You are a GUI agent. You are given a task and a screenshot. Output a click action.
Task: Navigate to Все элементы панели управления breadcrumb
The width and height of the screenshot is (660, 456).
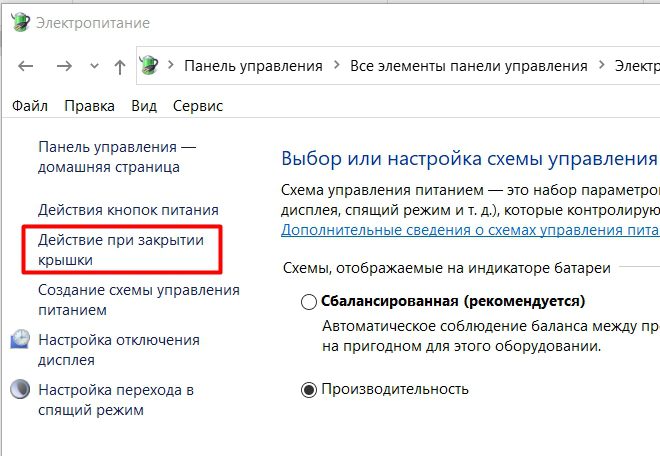[x=468, y=66]
